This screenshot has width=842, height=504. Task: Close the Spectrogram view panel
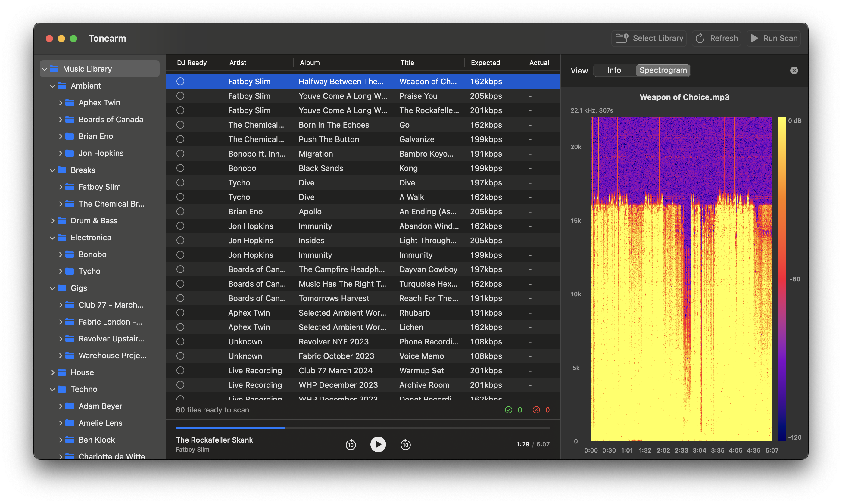point(794,70)
